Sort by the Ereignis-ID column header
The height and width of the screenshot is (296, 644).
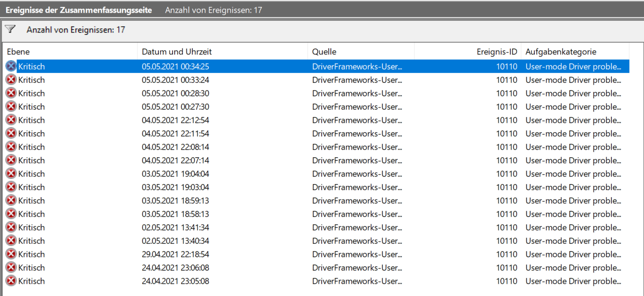click(468, 52)
